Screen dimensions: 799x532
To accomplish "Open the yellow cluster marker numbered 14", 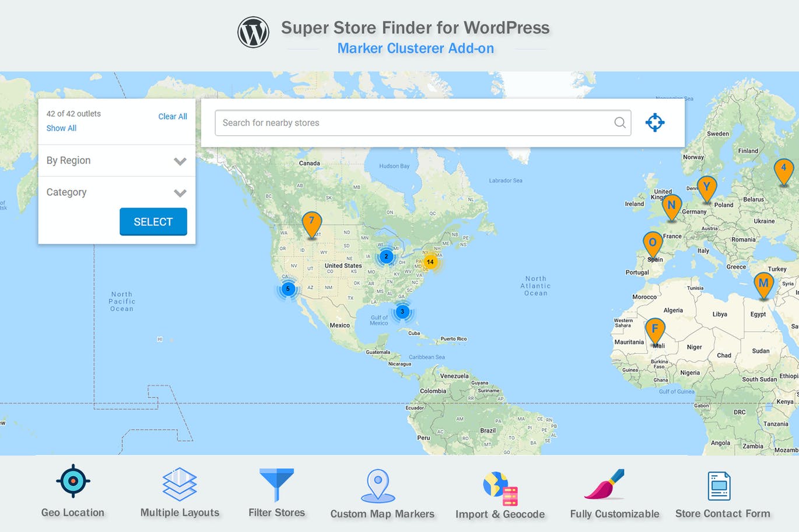I will coord(430,262).
